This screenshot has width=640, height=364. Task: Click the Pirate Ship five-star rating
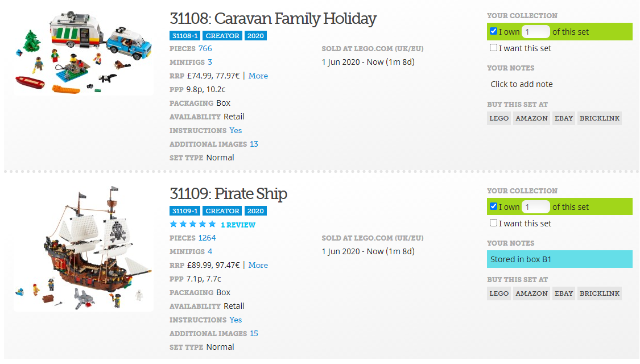coord(193,224)
